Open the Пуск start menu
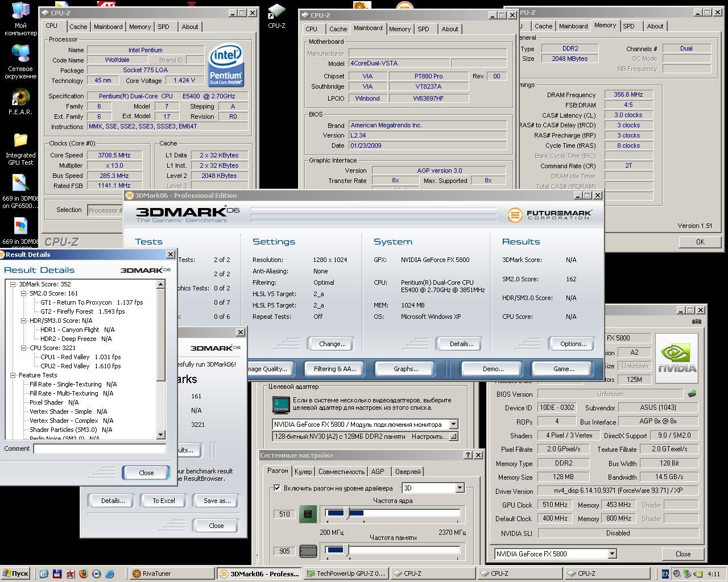The height and width of the screenshot is (582, 728). pyautogui.click(x=15, y=574)
